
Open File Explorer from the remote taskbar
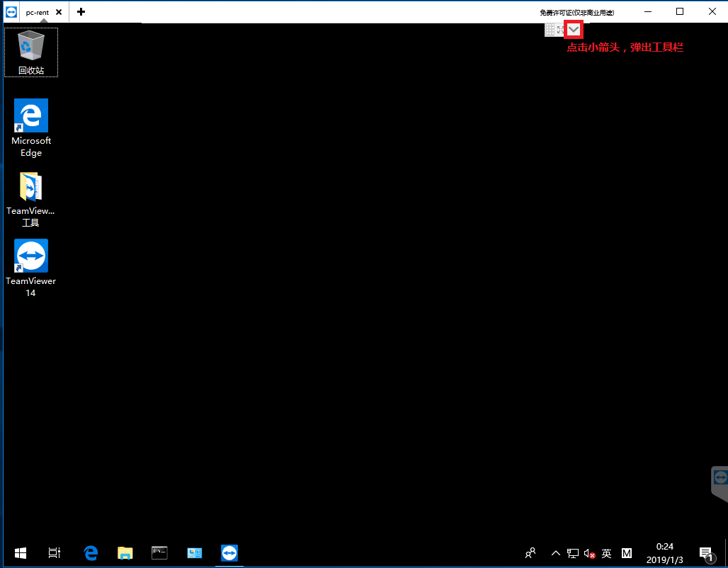[125, 552]
